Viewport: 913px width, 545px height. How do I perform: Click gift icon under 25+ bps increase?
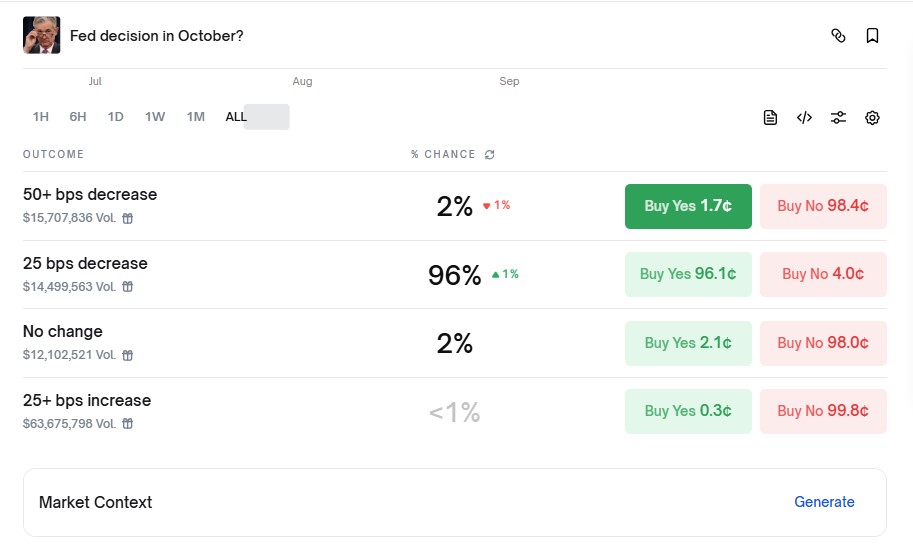coord(128,424)
